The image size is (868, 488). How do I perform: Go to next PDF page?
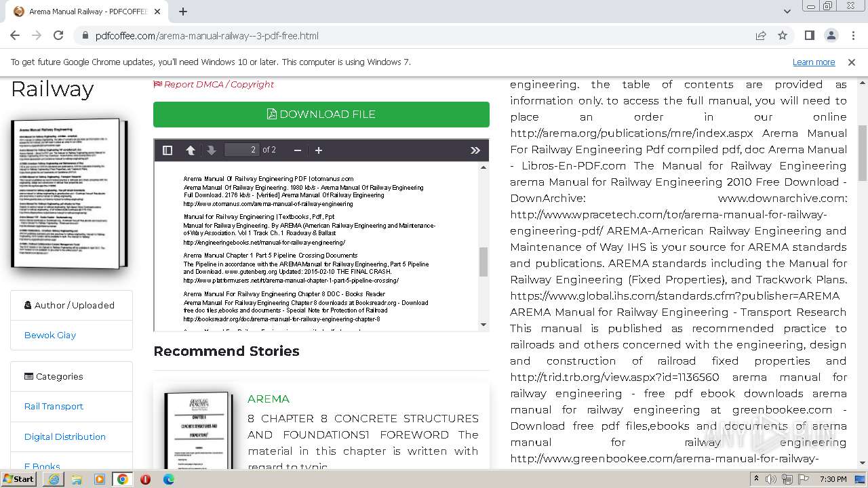click(x=211, y=150)
